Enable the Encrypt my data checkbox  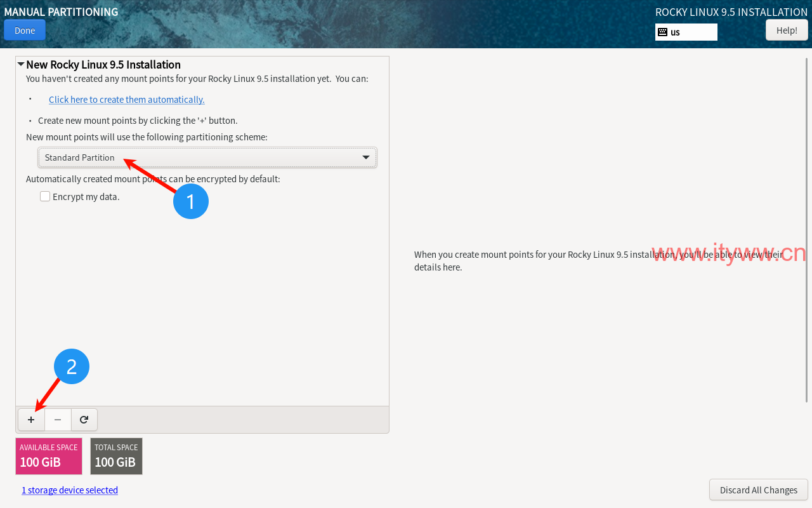tap(45, 197)
